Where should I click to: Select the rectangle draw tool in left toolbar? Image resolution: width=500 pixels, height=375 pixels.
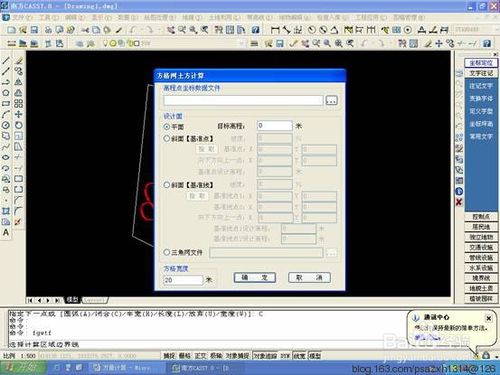click(x=6, y=104)
